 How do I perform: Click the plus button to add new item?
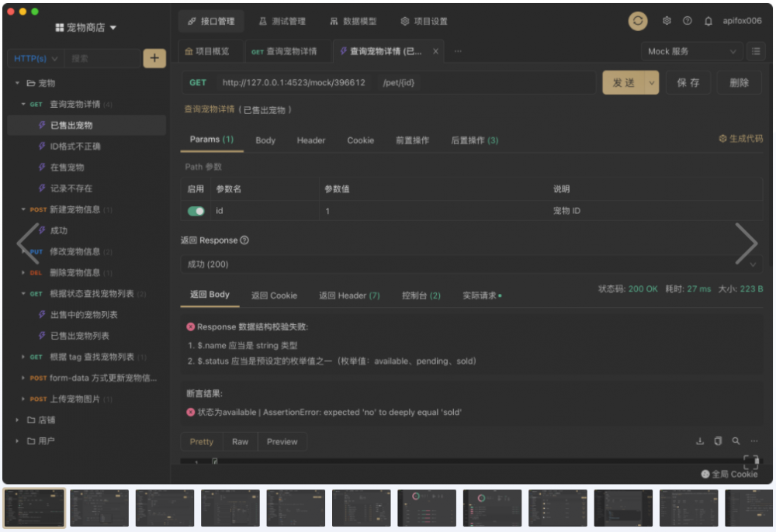pyautogui.click(x=154, y=58)
